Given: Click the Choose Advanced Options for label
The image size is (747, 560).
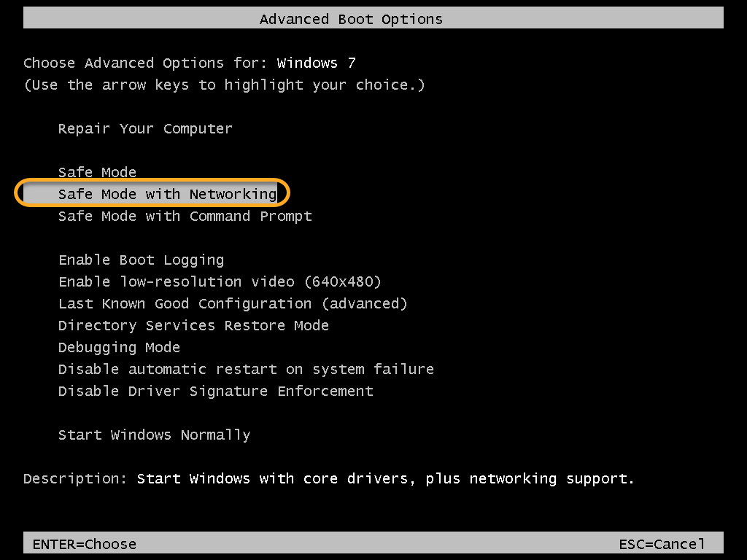Looking at the screenshot, I should 145,63.
